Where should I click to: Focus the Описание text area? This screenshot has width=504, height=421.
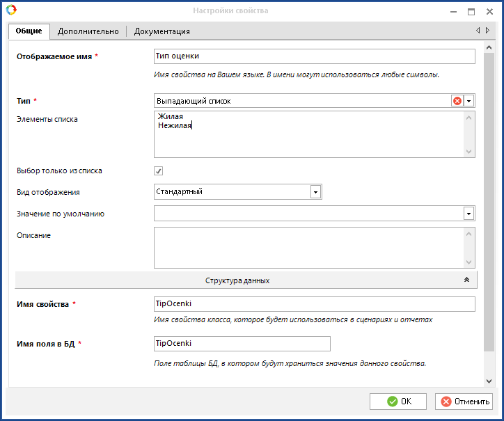[x=306, y=248]
